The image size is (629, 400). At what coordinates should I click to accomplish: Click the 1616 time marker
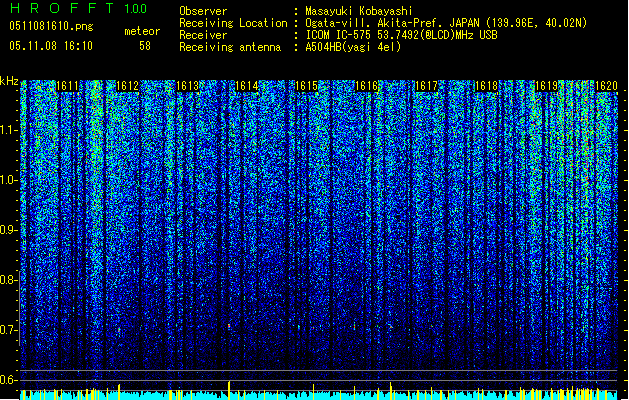(367, 86)
